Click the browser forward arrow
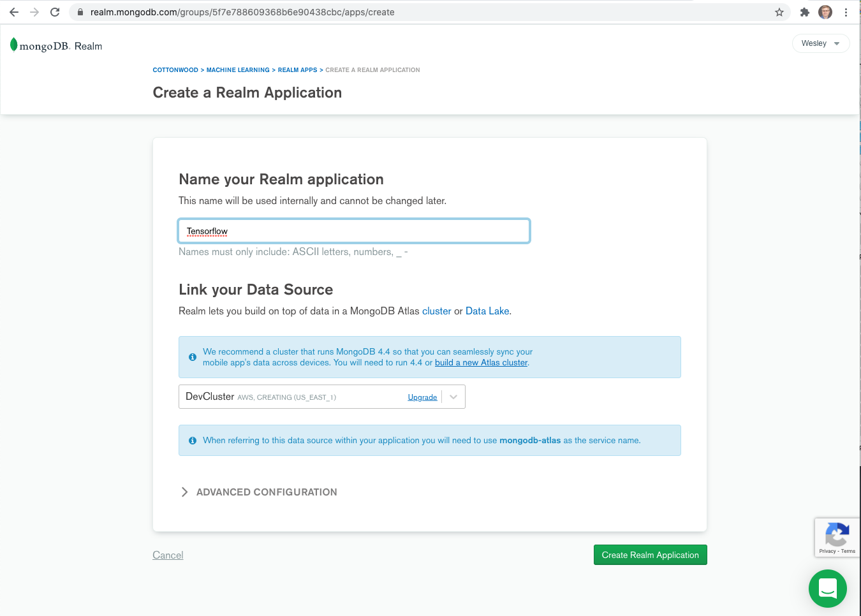The height and width of the screenshot is (616, 861). coord(34,12)
